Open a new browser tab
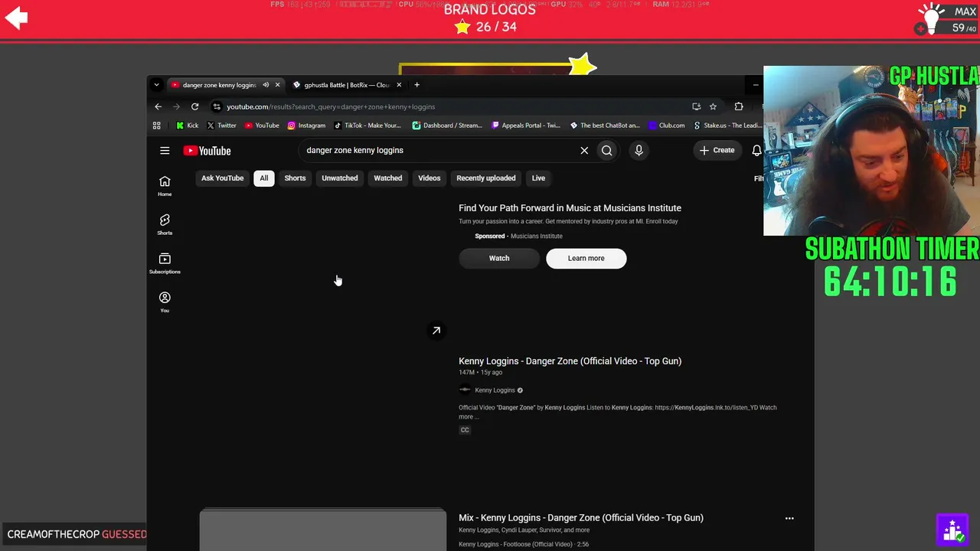 (x=416, y=85)
